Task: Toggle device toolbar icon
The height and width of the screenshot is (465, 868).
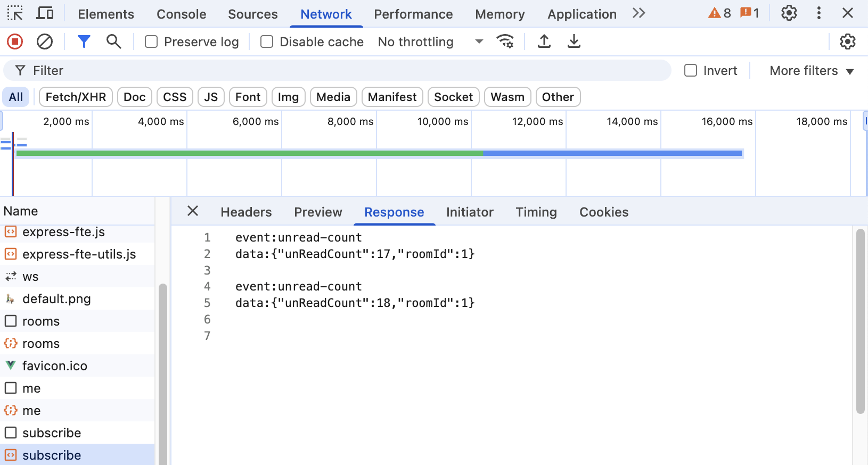Action: (45, 13)
